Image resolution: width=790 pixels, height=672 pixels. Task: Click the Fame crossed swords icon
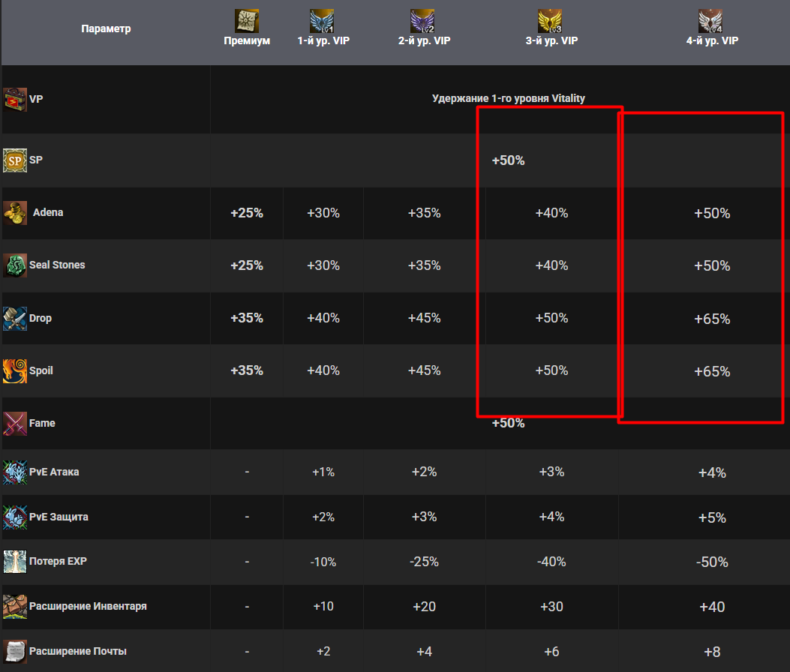coord(15,424)
